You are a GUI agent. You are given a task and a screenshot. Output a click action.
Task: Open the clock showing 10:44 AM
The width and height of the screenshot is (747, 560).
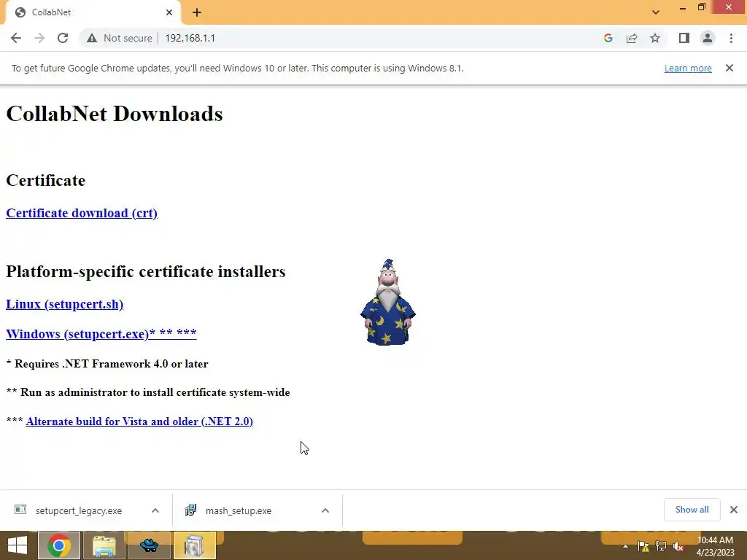[x=715, y=545]
